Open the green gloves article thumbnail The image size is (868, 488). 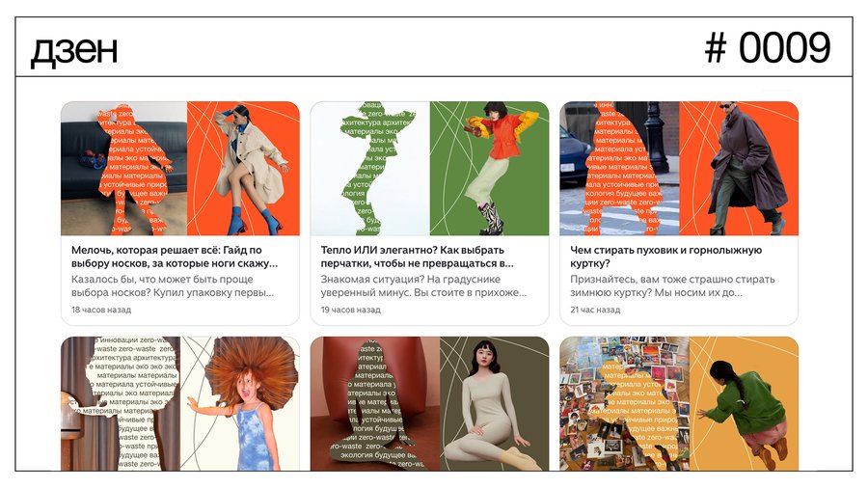[x=429, y=168]
